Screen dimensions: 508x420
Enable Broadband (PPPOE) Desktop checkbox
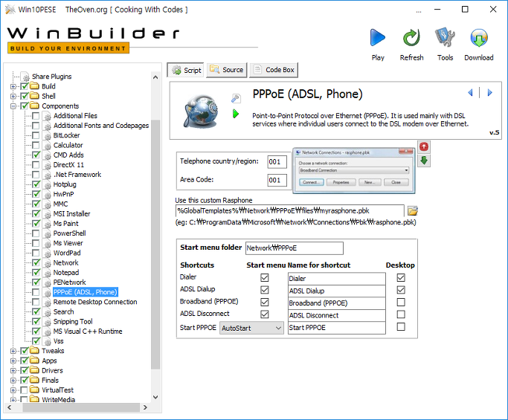click(401, 302)
